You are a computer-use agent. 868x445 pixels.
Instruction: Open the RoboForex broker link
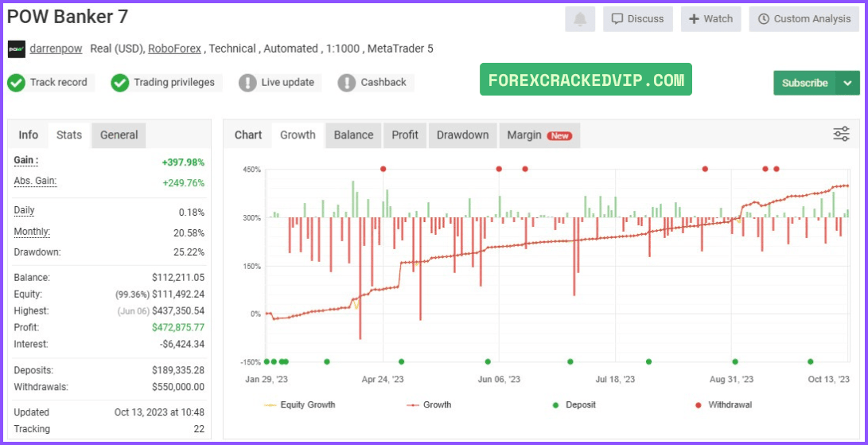pos(174,49)
